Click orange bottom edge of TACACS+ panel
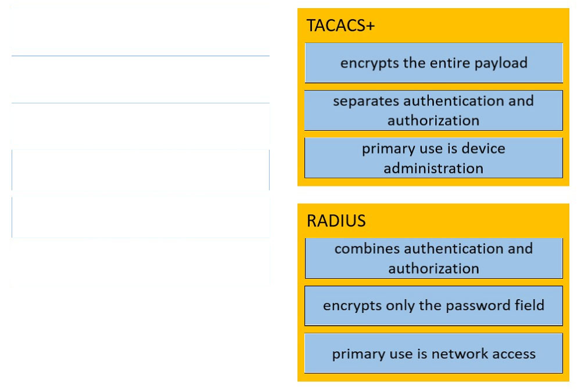 [x=433, y=182]
